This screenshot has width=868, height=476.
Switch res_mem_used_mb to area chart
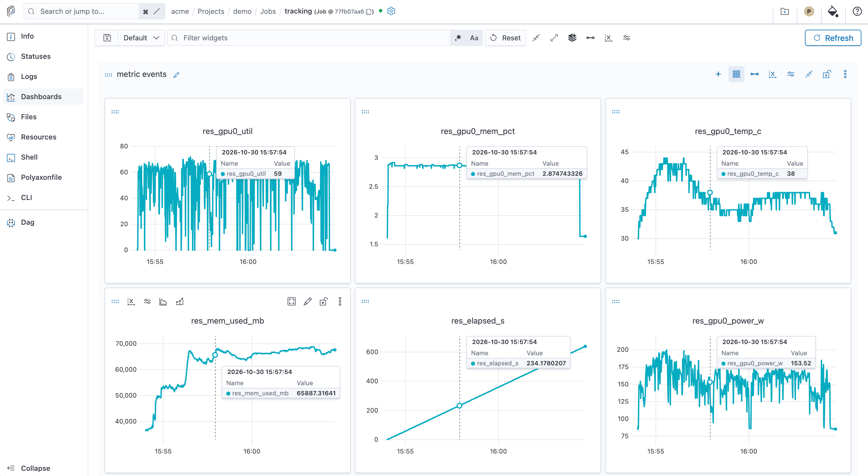coord(163,302)
